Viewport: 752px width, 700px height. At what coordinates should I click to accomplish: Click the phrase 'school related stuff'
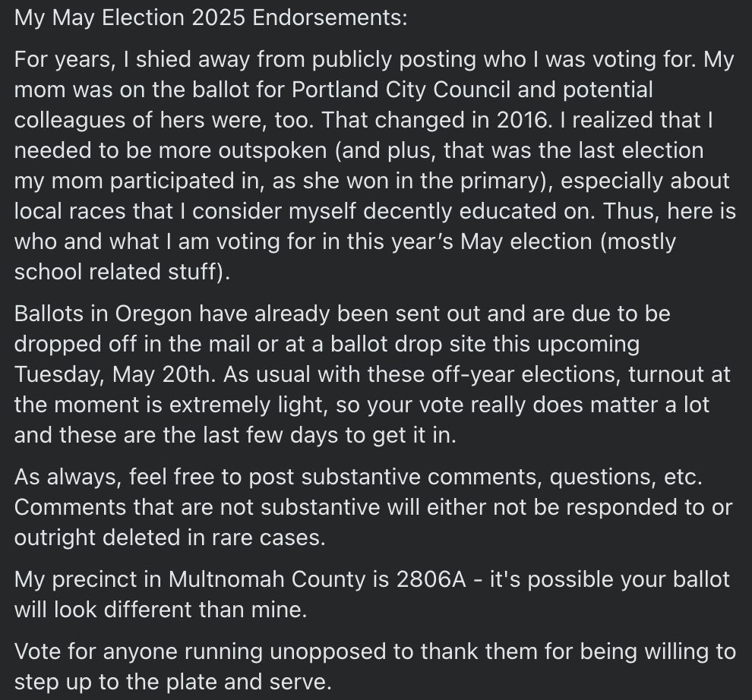point(119,271)
